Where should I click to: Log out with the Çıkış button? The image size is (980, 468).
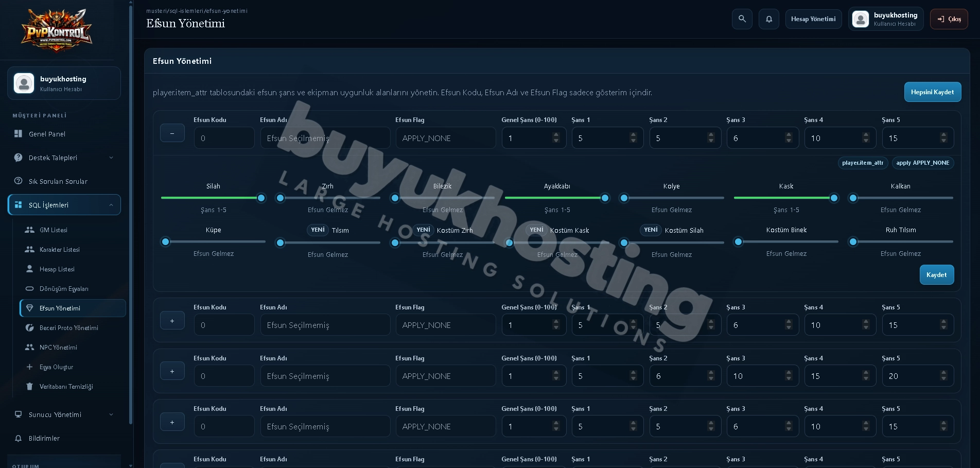pyautogui.click(x=949, y=19)
